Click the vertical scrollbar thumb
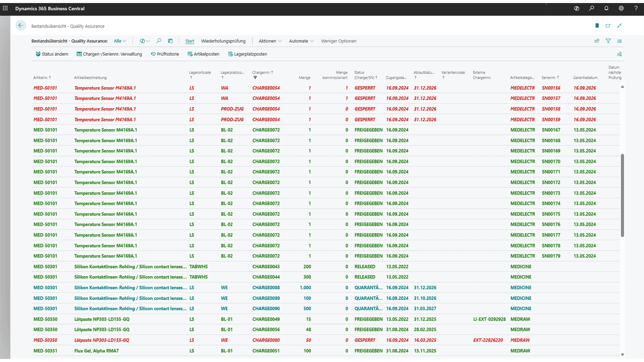This screenshot has width=644, height=362. (x=622, y=195)
